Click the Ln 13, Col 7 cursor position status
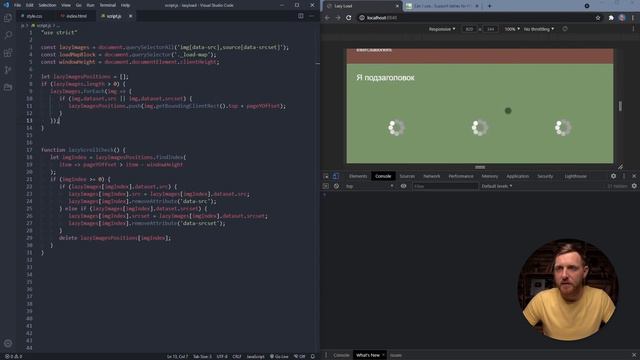This screenshot has height=360, width=640. [177, 356]
